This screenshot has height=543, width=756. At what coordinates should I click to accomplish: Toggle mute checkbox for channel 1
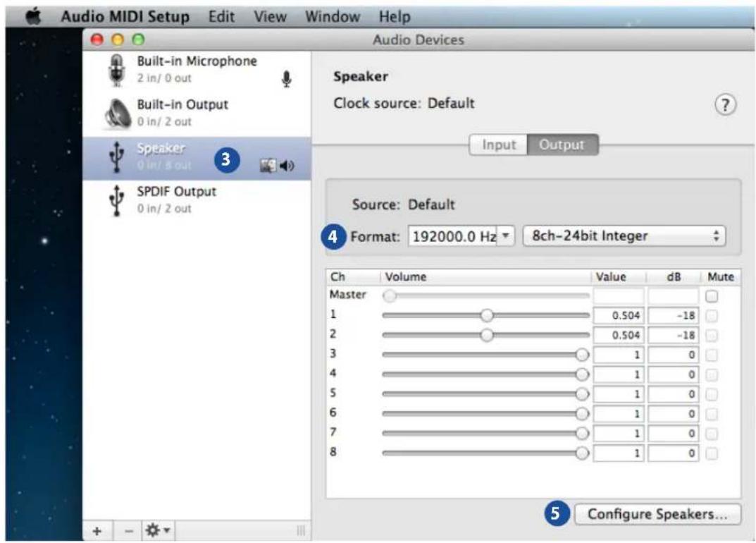[712, 316]
